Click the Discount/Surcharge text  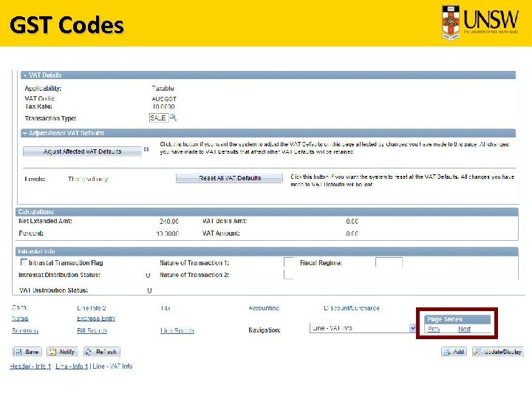coord(352,308)
